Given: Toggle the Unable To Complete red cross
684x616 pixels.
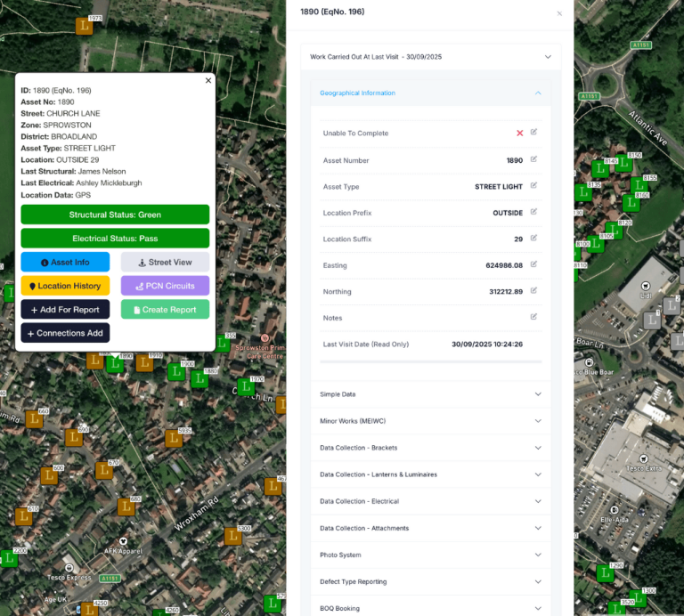Looking at the screenshot, I should pyautogui.click(x=519, y=134).
